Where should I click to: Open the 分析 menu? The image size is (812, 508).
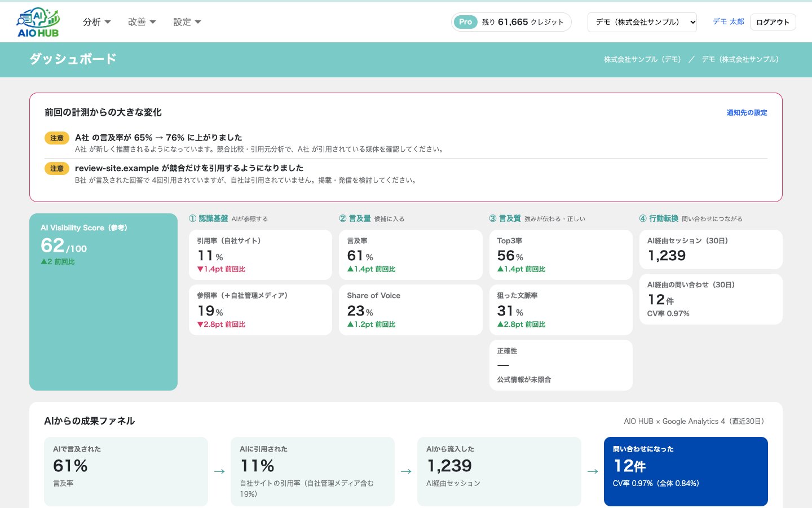click(96, 22)
